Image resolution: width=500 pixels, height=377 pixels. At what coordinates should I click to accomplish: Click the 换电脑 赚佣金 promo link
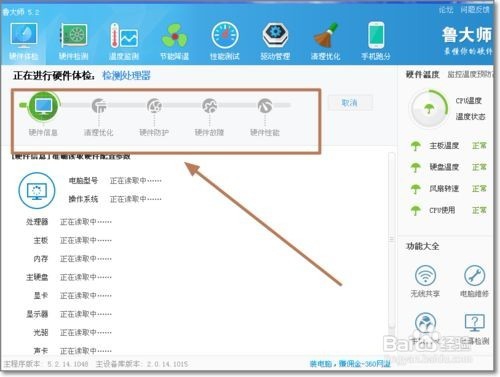tap(350, 364)
